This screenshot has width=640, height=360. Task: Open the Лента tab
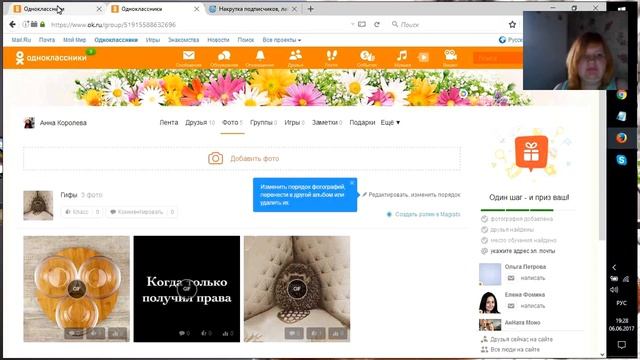coord(169,122)
